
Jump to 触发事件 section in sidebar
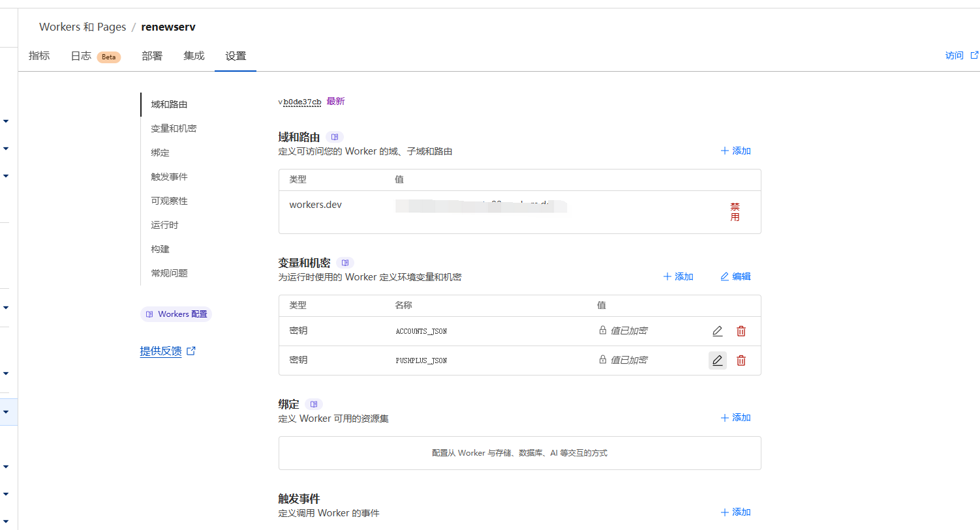[169, 177]
